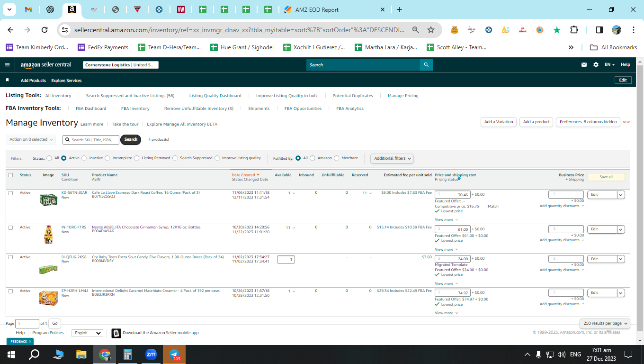Expand Add quantity discounts for Cry Baby Tears
The width and height of the screenshot is (644, 364).
(562, 270)
